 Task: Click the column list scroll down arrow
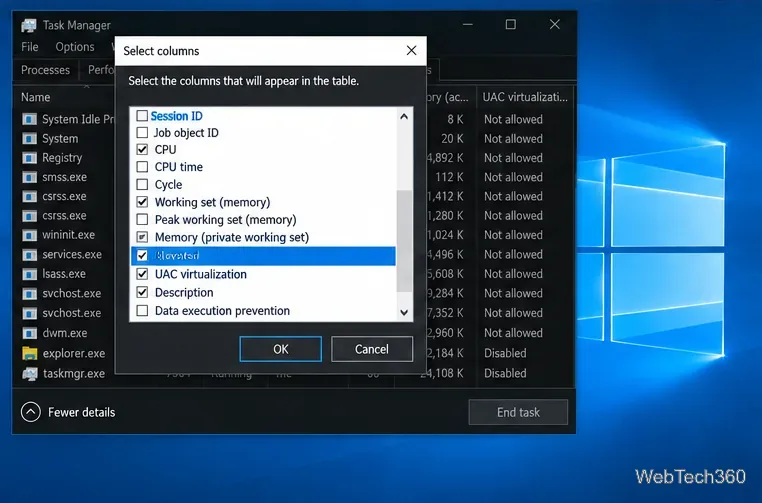pos(404,312)
